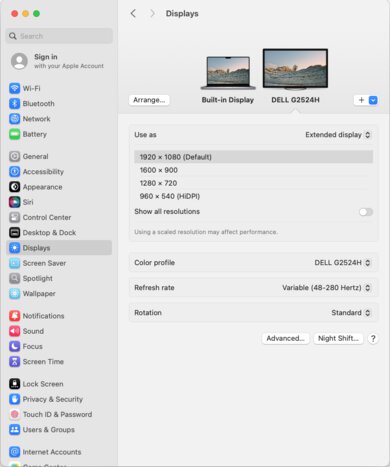
Task: Choose 1280 × 720 resolution
Action: click(x=253, y=183)
